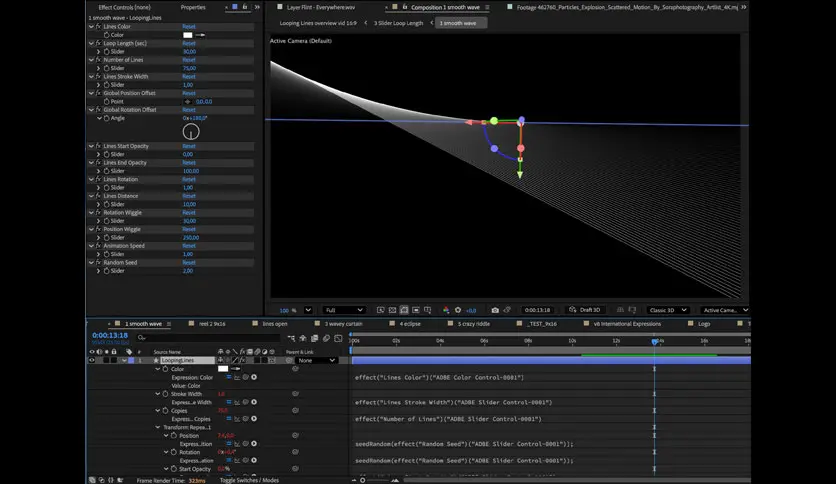Enable or disable the Rotation expression
This screenshot has height=484, width=836.
(229, 460)
